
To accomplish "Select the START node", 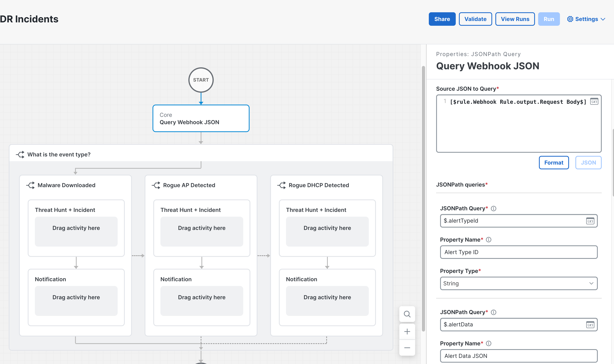I will [201, 80].
